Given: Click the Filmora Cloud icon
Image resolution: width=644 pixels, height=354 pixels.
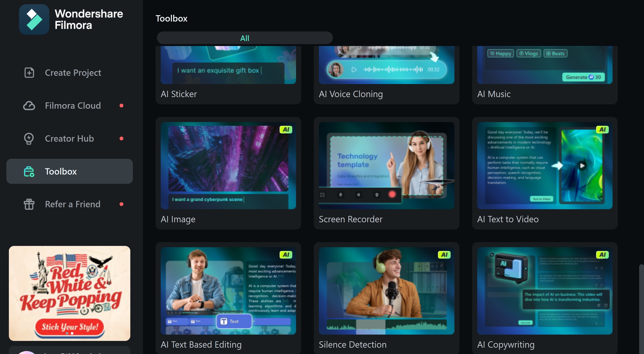Looking at the screenshot, I should pyautogui.click(x=29, y=106).
